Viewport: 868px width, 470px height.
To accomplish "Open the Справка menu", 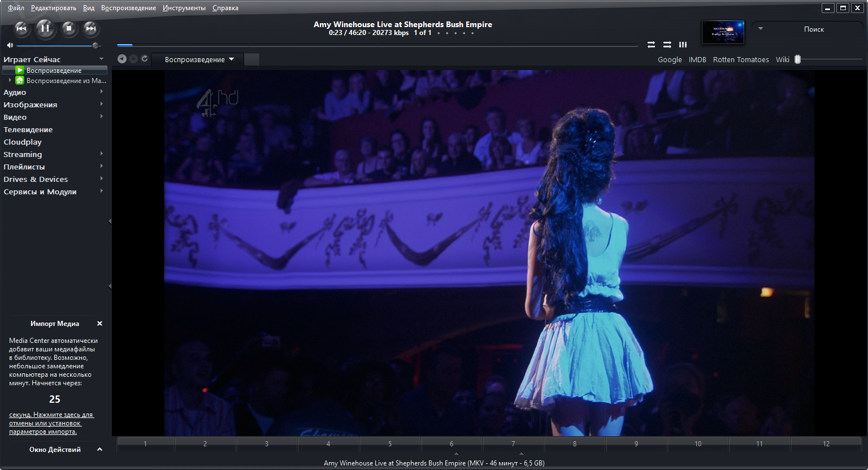I will point(225,8).
